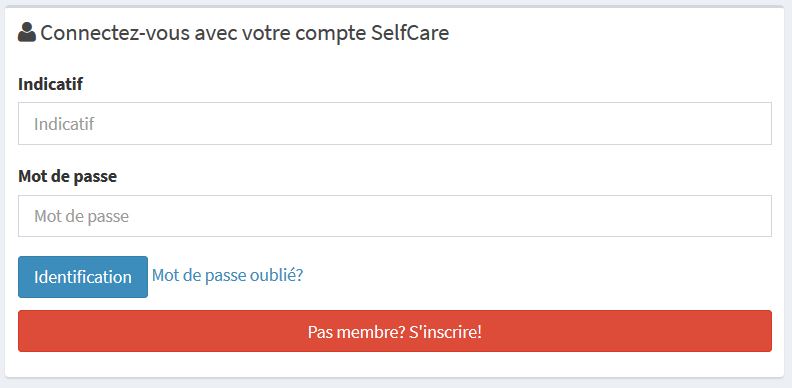
Task: Click the bold 'Mot de passe' label
Action: coord(68,176)
